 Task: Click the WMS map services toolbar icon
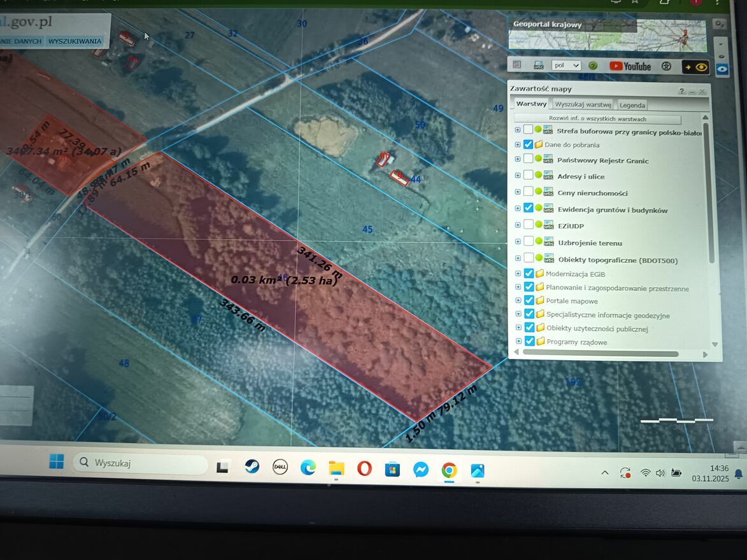pos(538,66)
